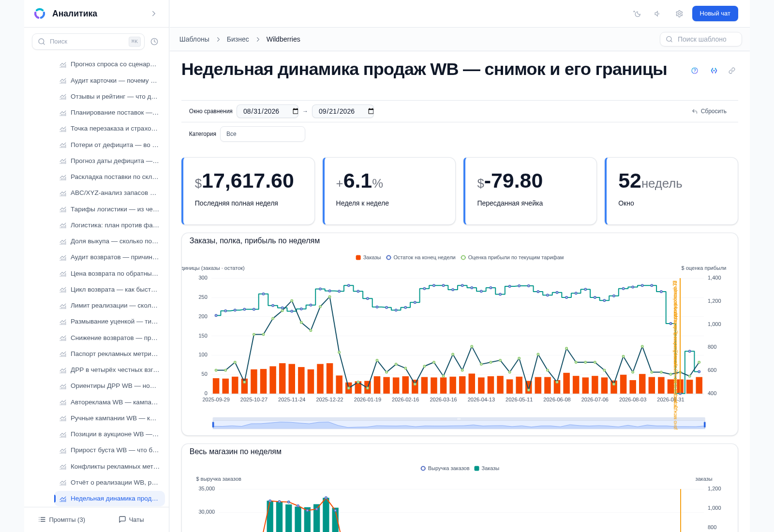Toggle Остаток на конец недели legend
This screenshot has width=774, height=532.
tap(421, 257)
